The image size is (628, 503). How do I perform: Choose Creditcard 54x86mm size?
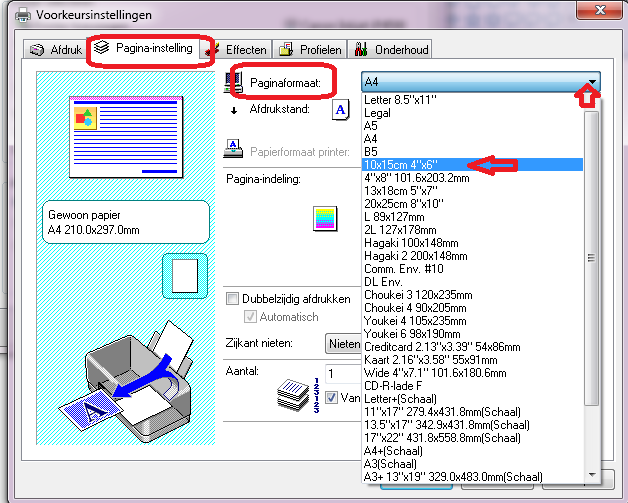point(472,346)
